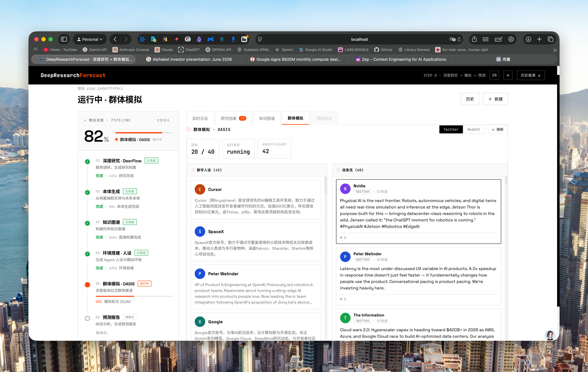Image resolution: width=588 pixels, height=372 pixels.
Task: Go back with the left arrow
Action: tap(115, 39)
